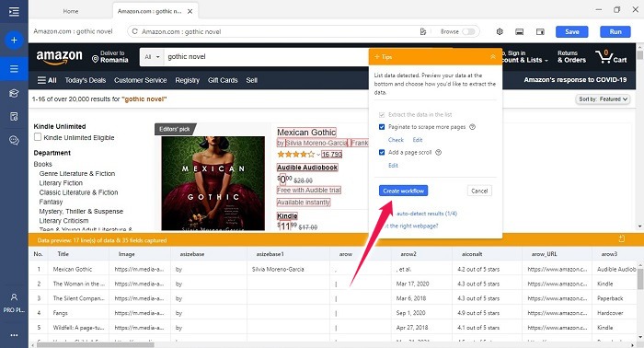Screen dimensions: 644x348
Task: Click the data table vertical scrollbar
Action: pyautogui.click(x=640, y=278)
